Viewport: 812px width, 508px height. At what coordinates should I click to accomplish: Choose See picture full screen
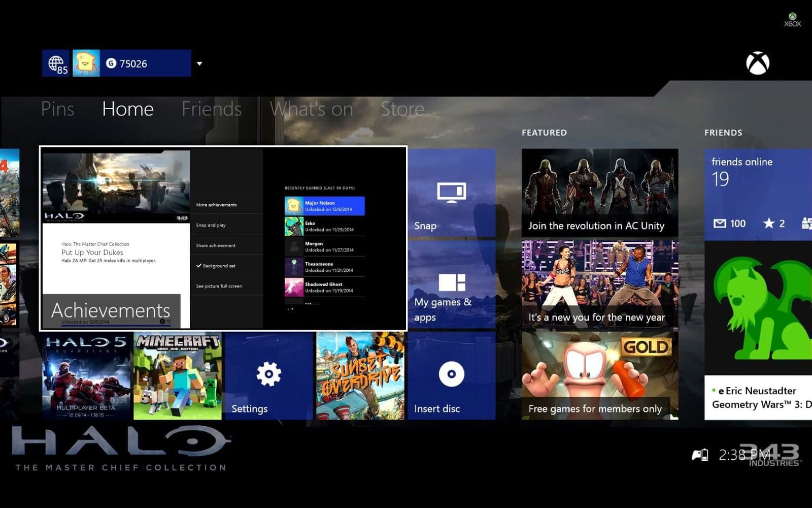[226, 286]
